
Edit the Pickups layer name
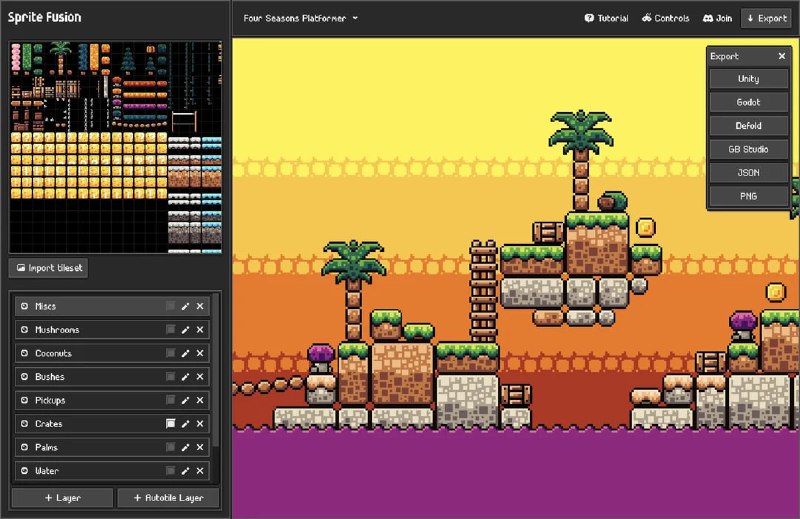(185, 400)
